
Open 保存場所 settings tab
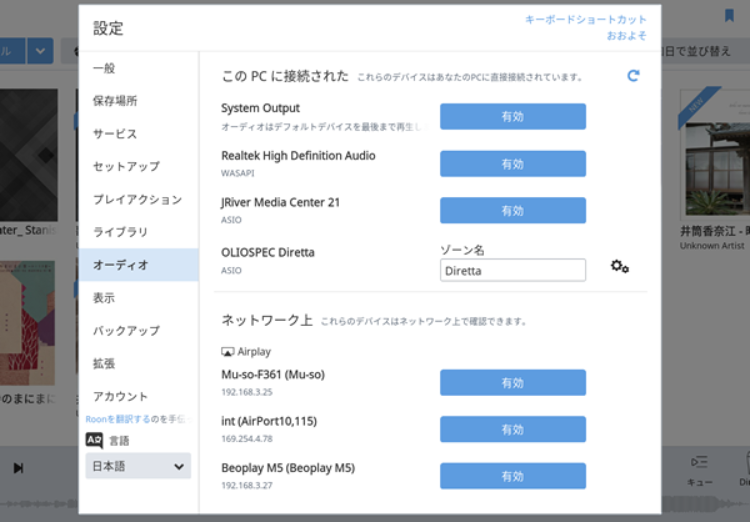[x=139, y=101]
